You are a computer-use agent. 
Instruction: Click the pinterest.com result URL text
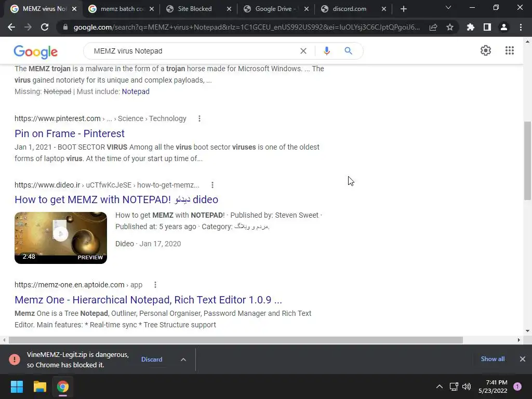tap(100, 118)
